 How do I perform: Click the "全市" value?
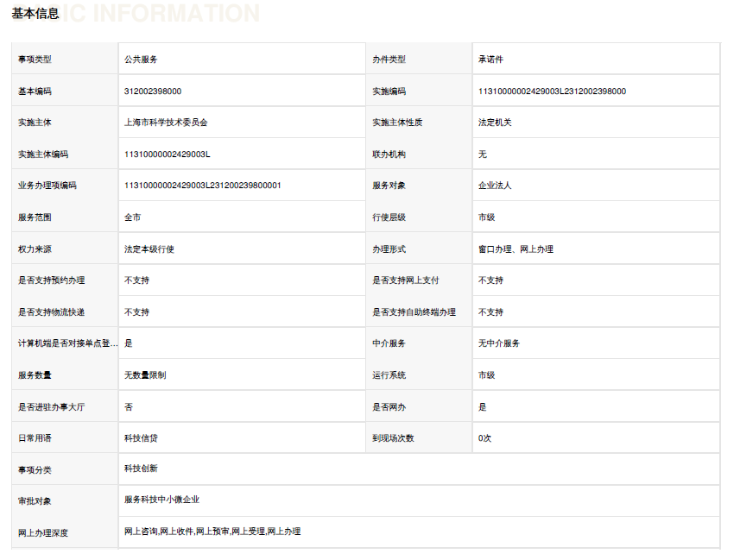[133, 217]
